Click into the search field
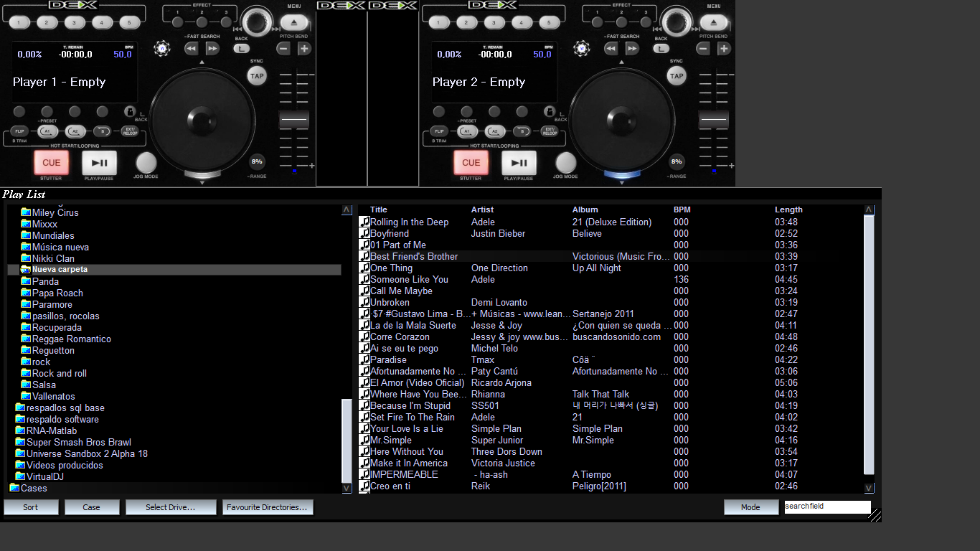980x551 pixels. point(827,507)
